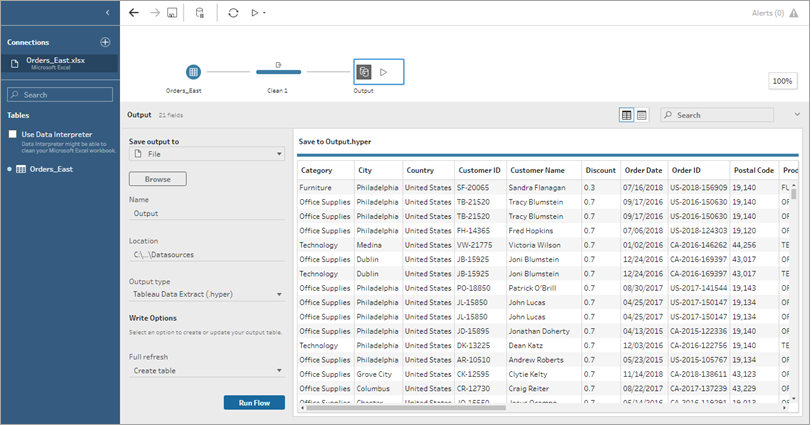The height and width of the screenshot is (425, 810).
Task: Click the Browse button
Action: [x=158, y=179]
